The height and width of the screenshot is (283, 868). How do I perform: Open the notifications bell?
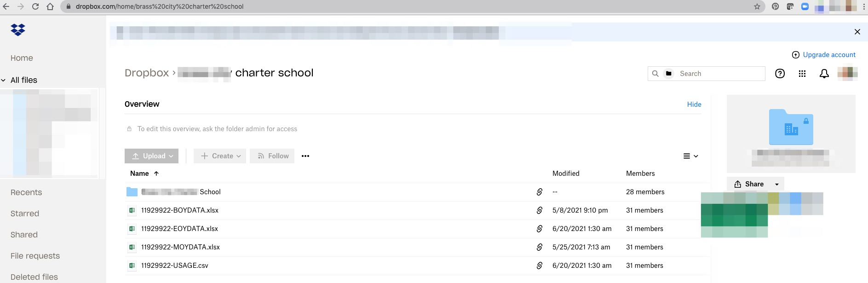824,74
